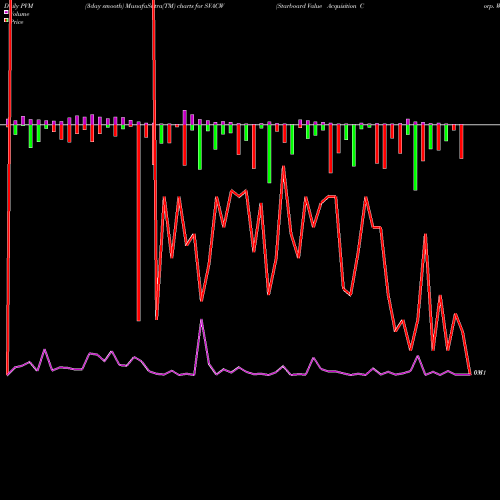
Task: Click the red-green Price legend swatch
Action: [6, 20]
